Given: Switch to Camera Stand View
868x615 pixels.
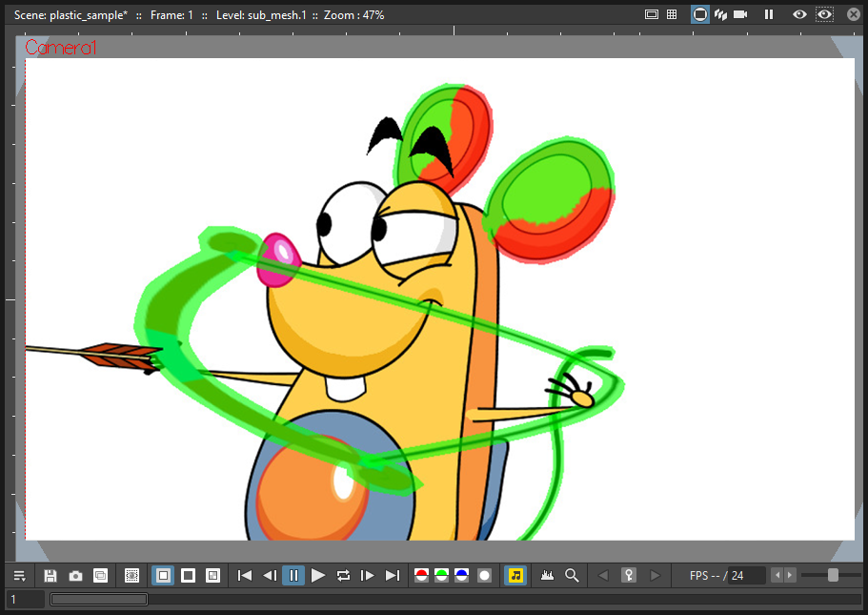Looking at the screenshot, I should [x=700, y=14].
